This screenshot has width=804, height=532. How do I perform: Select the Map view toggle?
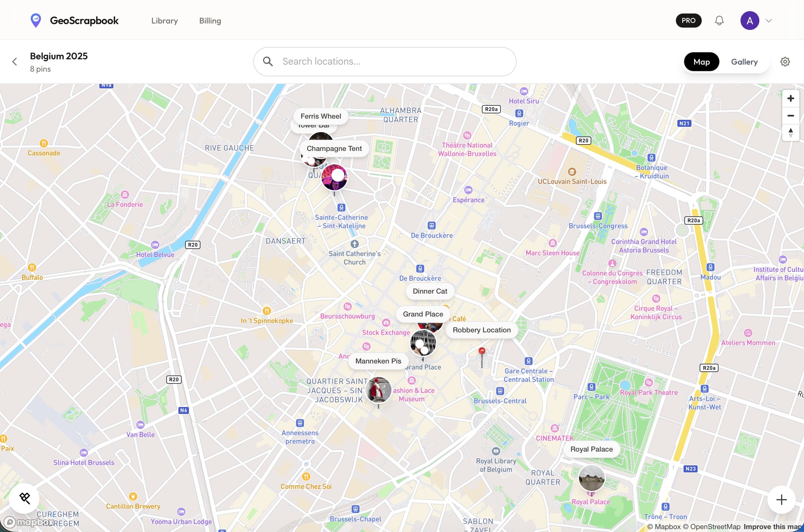click(x=701, y=61)
